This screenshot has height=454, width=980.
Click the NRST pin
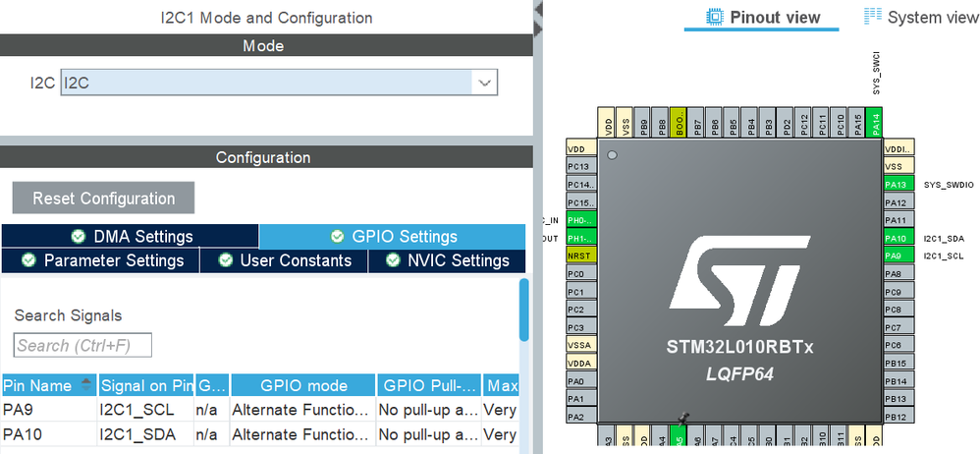pyautogui.click(x=581, y=255)
